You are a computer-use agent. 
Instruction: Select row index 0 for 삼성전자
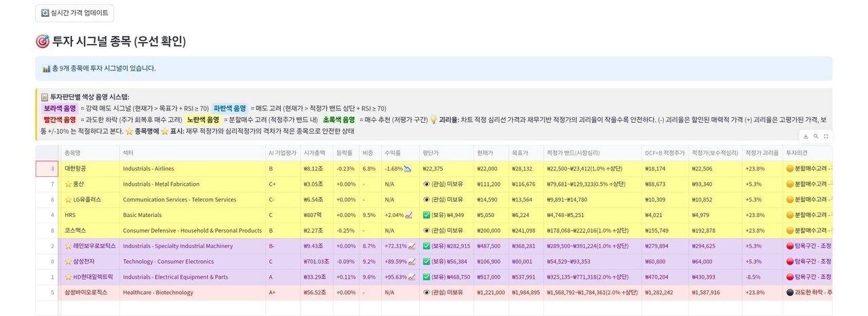(x=47, y=261)
